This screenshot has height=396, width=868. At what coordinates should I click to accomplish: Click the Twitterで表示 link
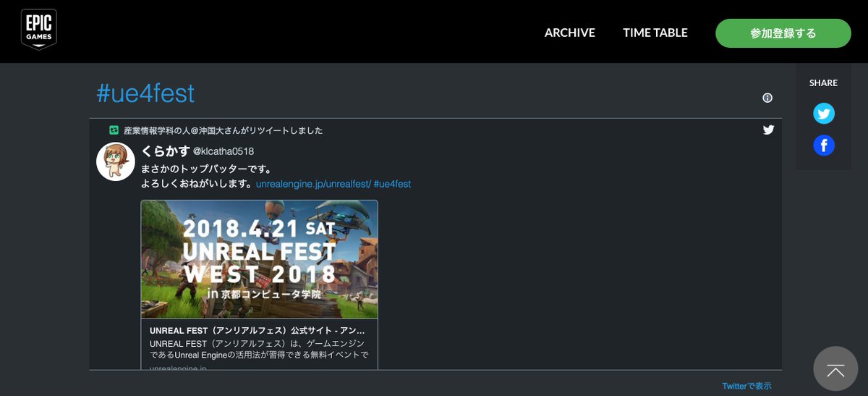(746, 386)
